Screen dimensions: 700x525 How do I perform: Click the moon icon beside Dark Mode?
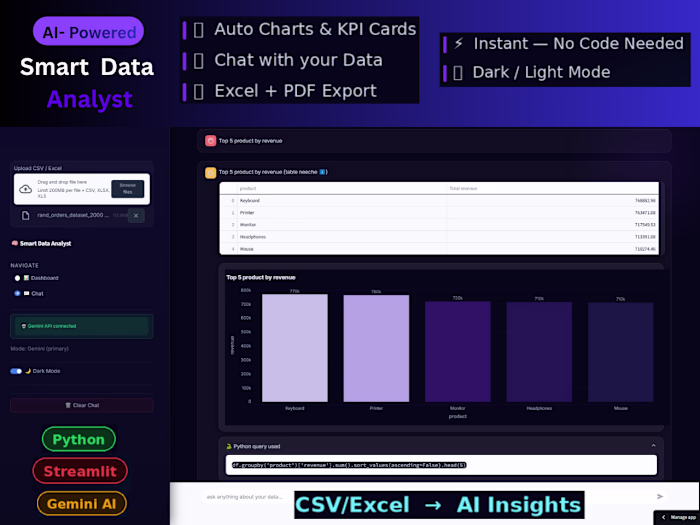tap(28, 371)
